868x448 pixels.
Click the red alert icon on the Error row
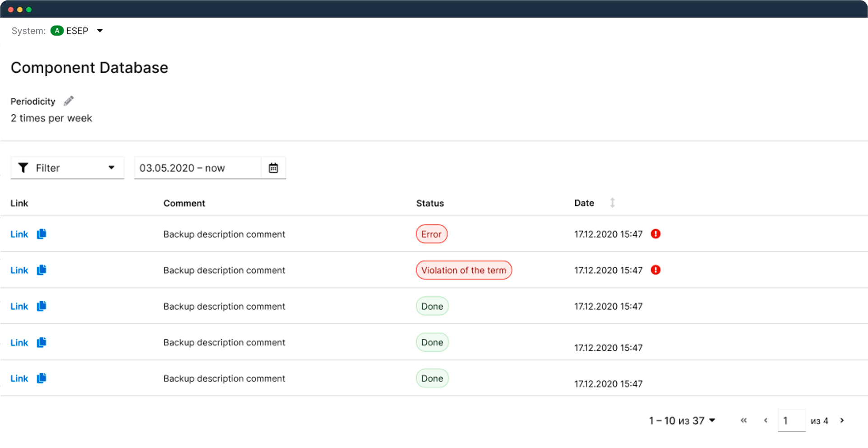tap(656, 234)
